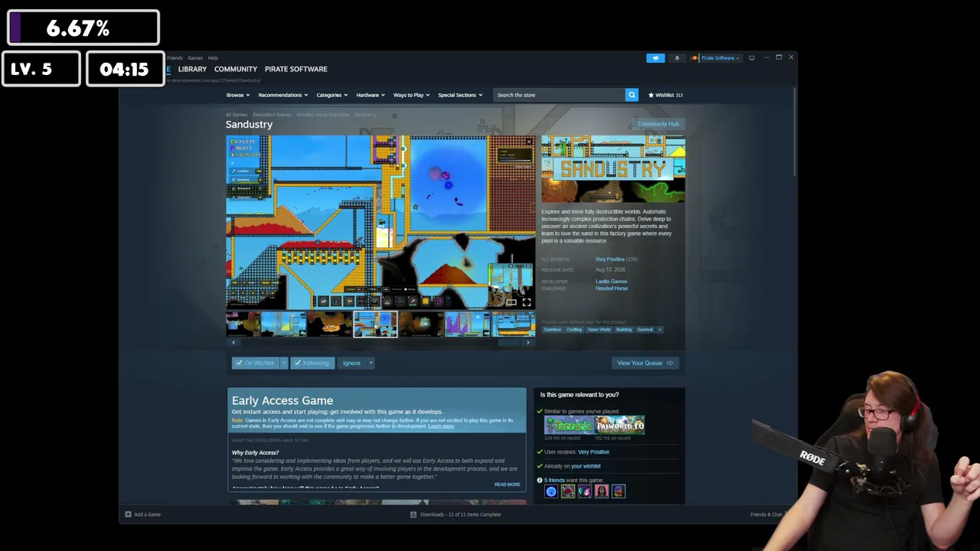980x551 pixels.
Task: Open the Browse dropdown
Action: point(238,95)
